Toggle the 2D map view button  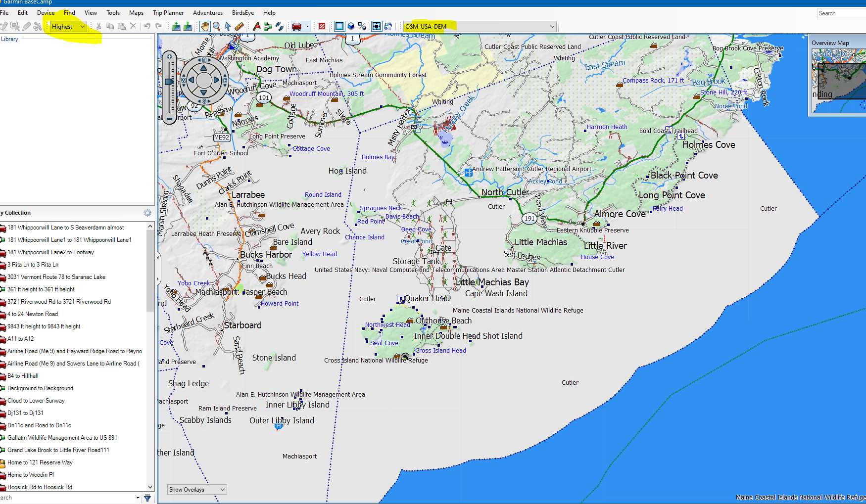[x=339, y=27]
